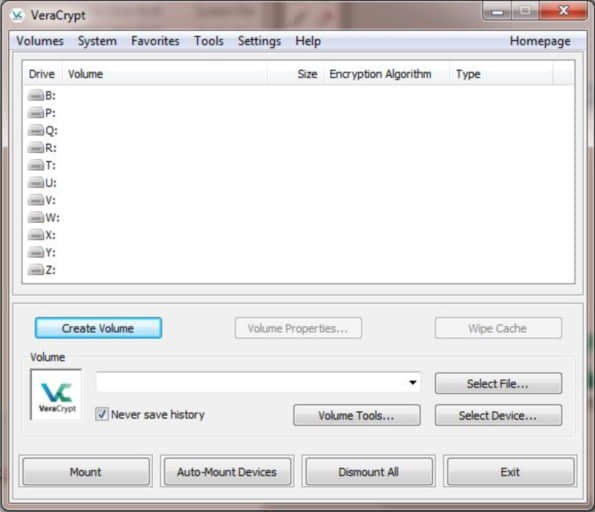This screenshot has height=512, width=595.
Task: Click the Dismount All button
Action: [368, 472]
